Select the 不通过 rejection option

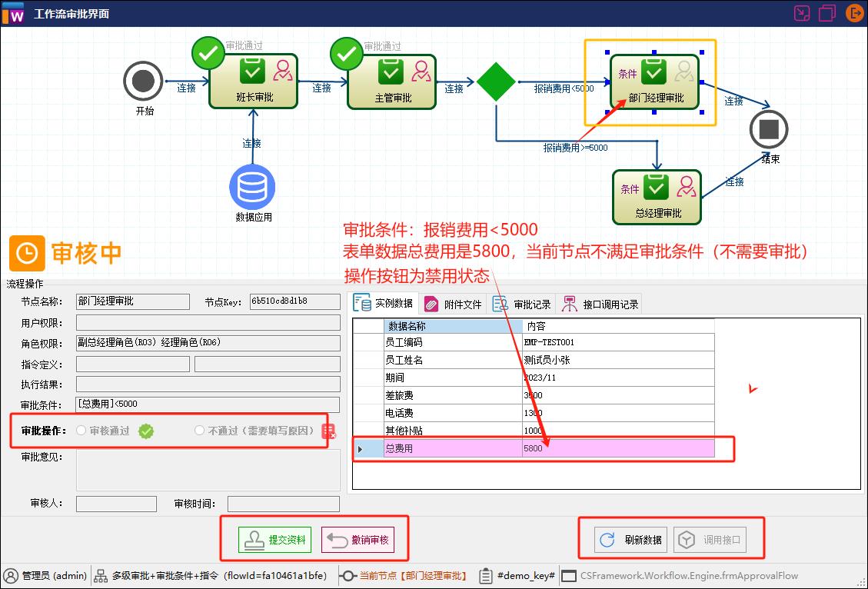[199, 431]
